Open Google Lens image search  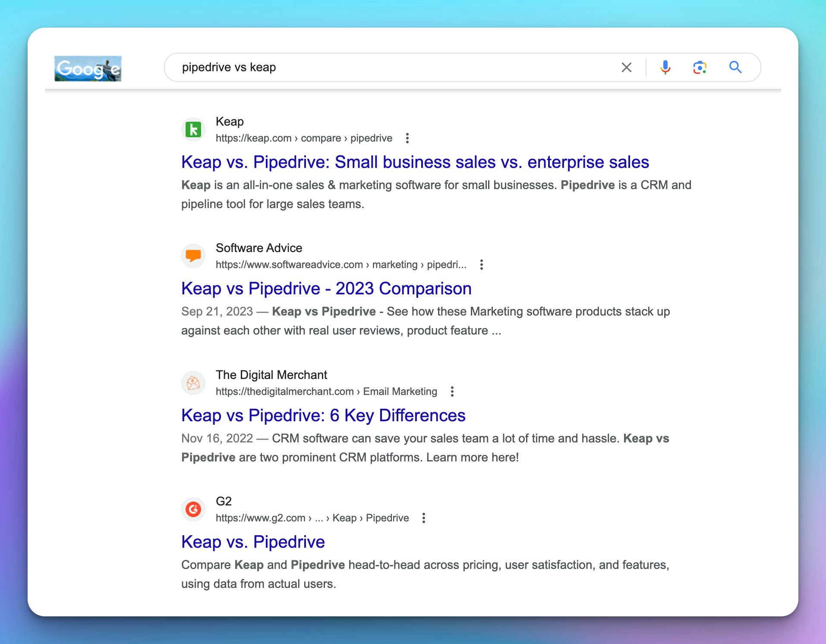(700, 67)
